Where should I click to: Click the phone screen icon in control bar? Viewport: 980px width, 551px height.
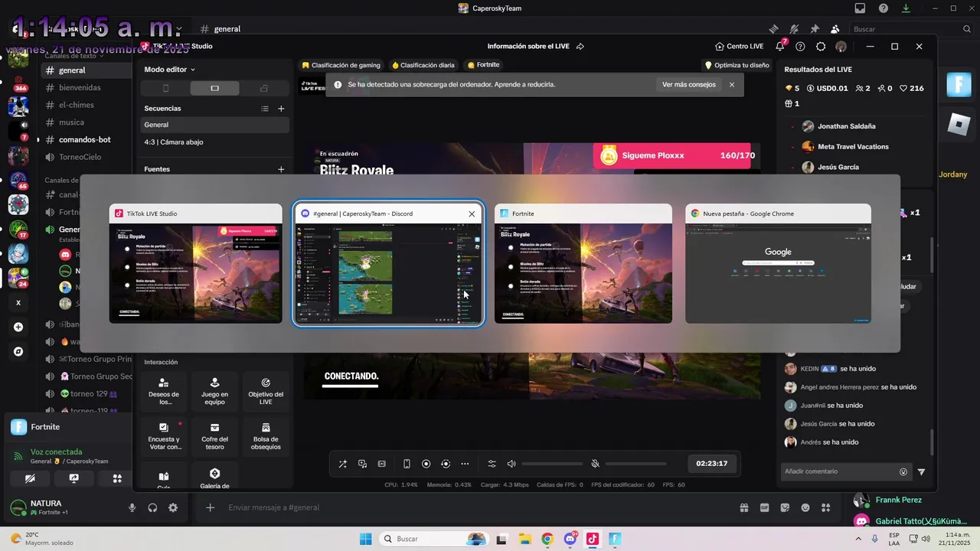tap(407, 464)
